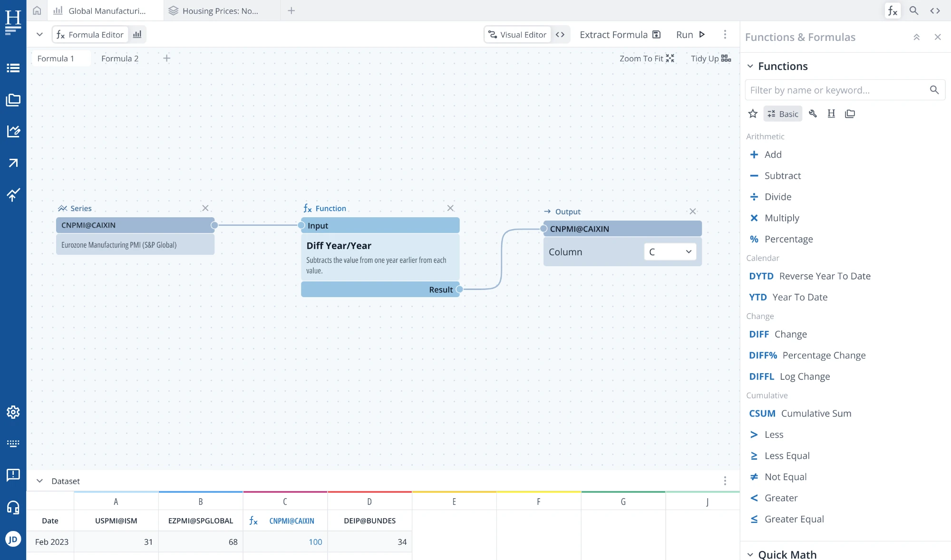Collapse the Functions section

pyautogui.click(x=750, y=66)
